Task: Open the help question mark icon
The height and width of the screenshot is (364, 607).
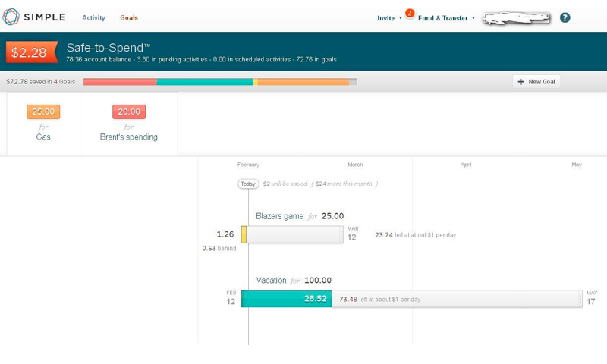Action: [x=565, y=17]
